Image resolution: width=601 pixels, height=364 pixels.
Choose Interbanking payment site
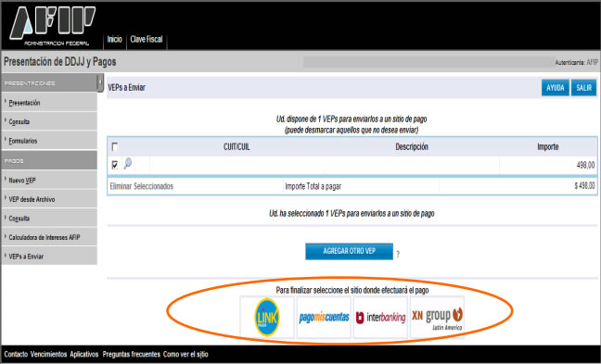(380, 317)
